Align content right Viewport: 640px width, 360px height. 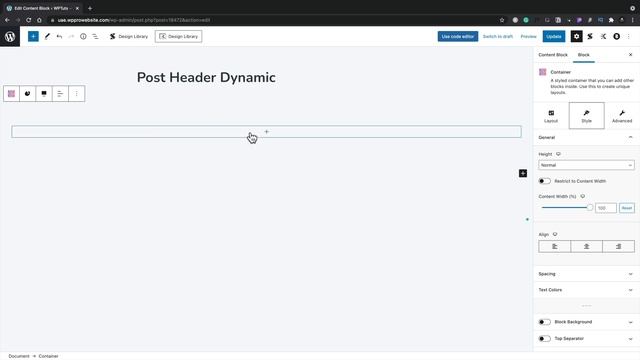click(x=618, y=247)
